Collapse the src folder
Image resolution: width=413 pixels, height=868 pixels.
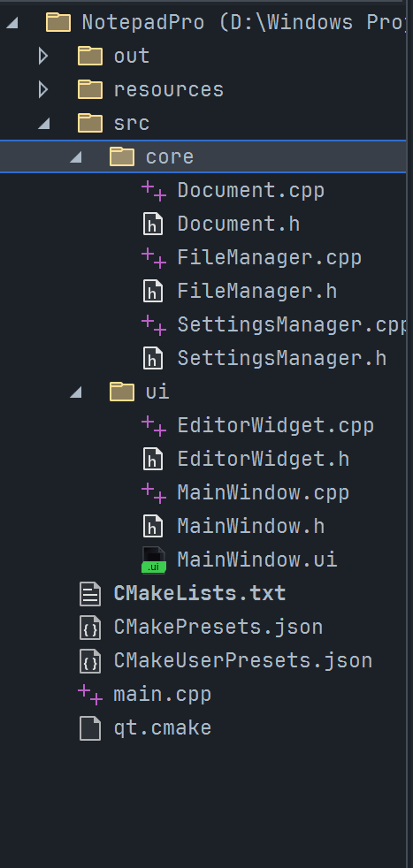pyautogui.click(x=43, y=124)
